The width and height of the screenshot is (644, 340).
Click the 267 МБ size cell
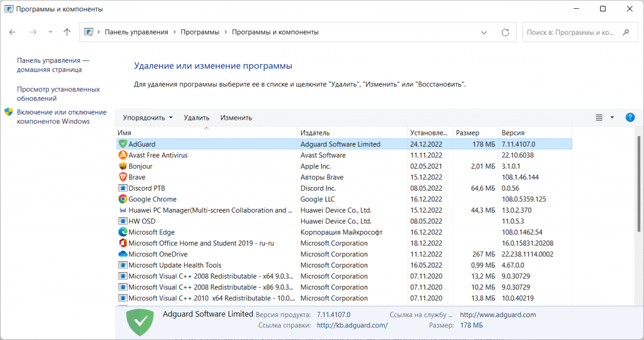484,254
